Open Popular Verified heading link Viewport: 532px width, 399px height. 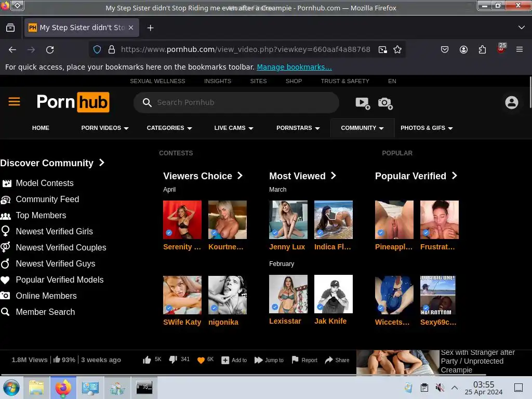pyautogui.click(x=416, y=176)
